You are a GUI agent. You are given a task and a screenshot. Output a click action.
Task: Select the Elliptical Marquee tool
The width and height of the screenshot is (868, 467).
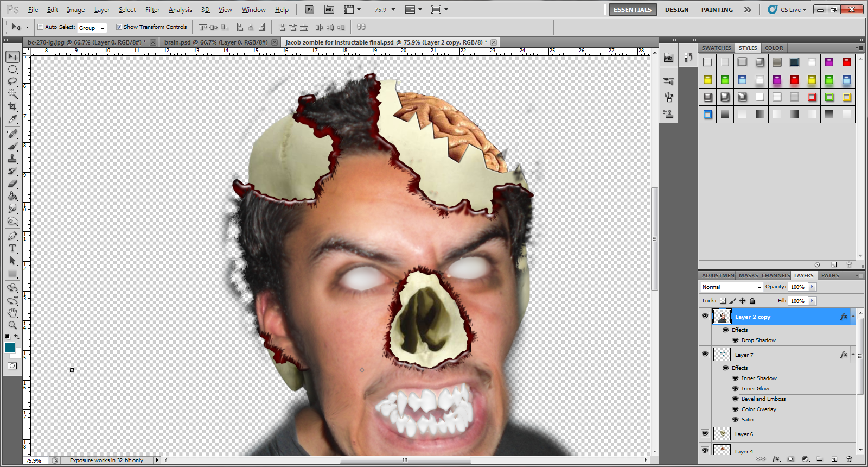point(12,69)
